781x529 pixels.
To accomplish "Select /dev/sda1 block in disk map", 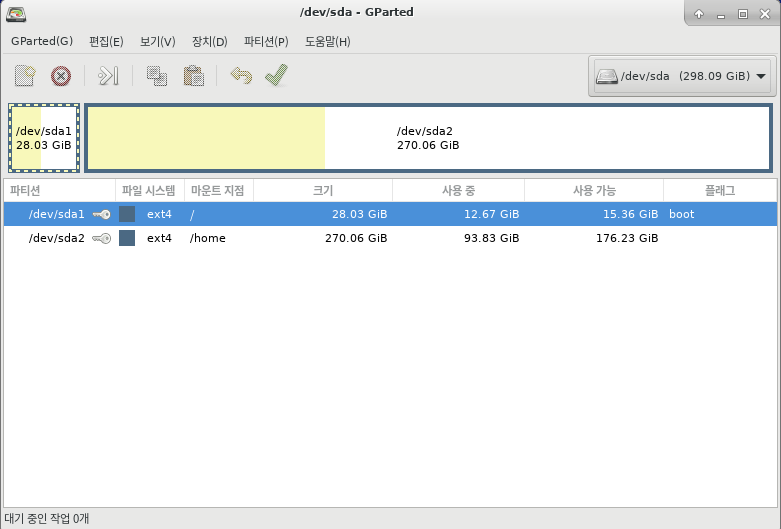I will point(44,138).
